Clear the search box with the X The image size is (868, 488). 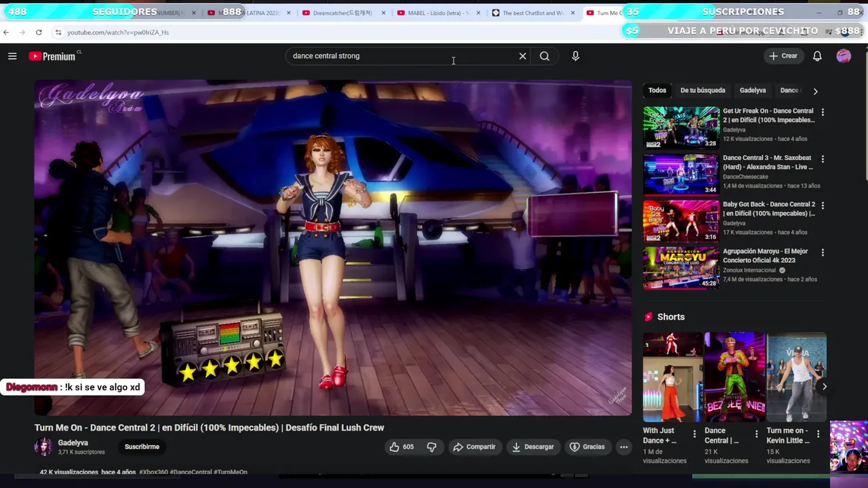[523, 56]
